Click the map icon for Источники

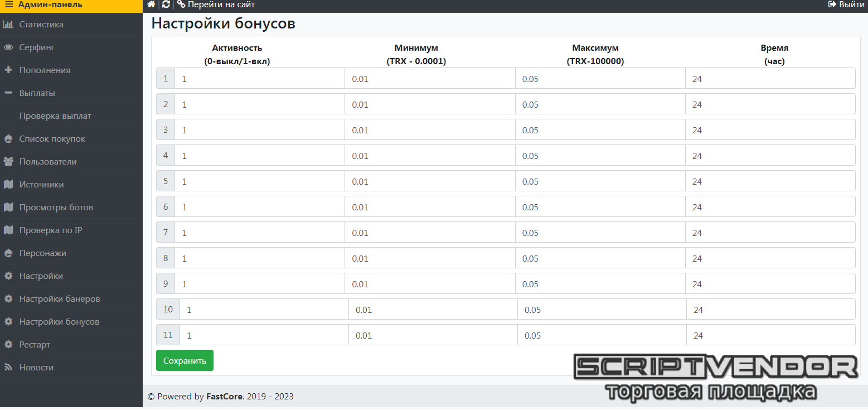click(8, 185)
